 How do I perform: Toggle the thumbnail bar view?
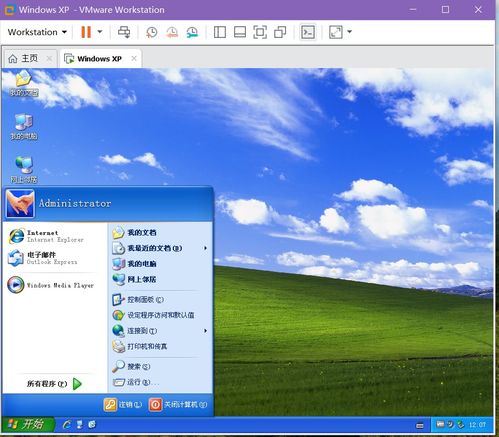[240, 32]
